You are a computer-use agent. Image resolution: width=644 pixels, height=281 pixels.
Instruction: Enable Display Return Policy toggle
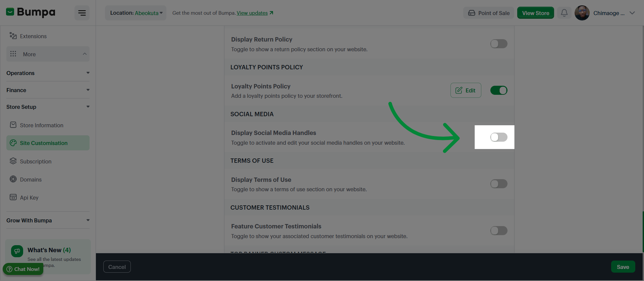point(499,44)
